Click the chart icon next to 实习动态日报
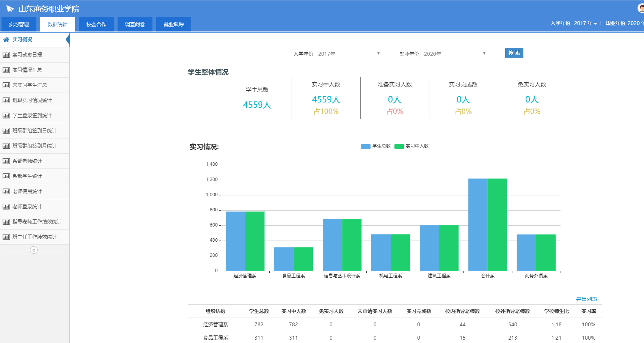This screenshot has height=343, width=644. point(6,55)
